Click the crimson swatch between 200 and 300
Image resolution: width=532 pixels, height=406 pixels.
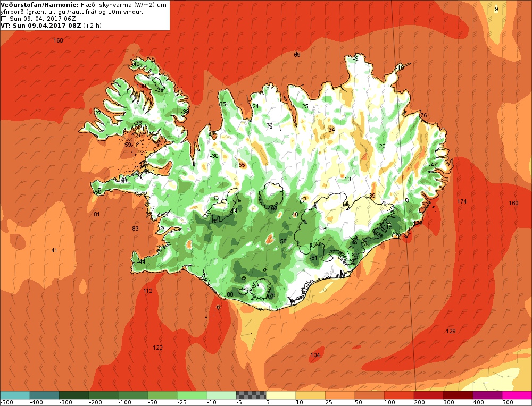click(x=428, y=395)
